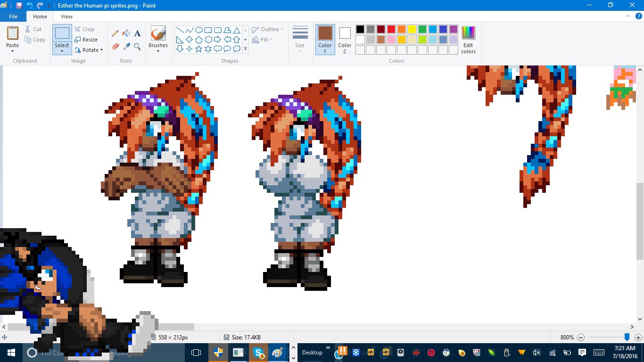Choose the purple color swatch

[454, 29]
